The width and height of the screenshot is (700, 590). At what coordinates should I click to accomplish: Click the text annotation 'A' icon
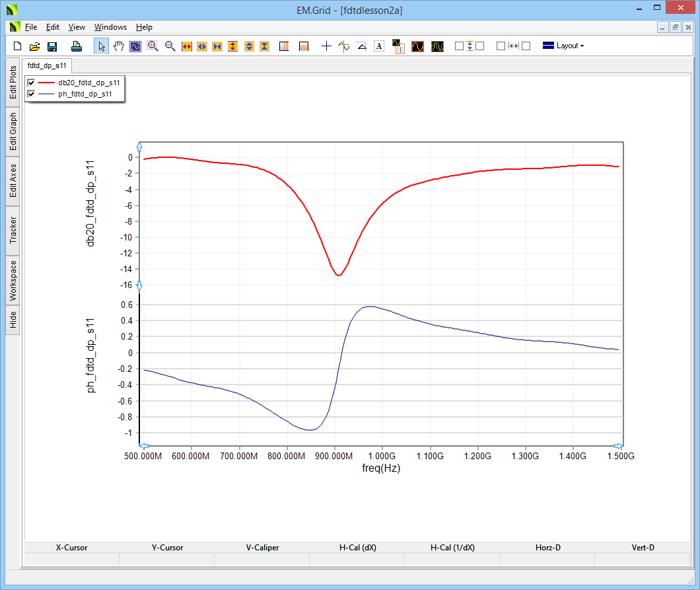(x=378, y=46)
